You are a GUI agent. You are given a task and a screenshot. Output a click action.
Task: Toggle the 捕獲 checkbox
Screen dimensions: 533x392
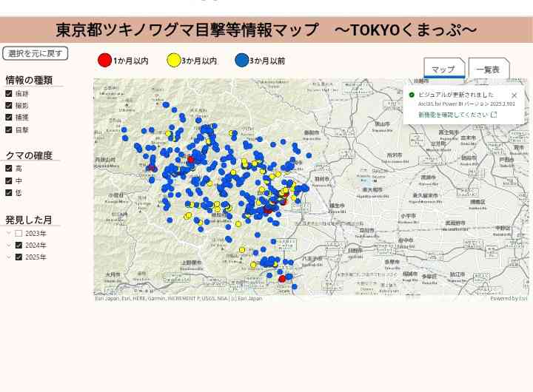[x=9, y=117]
